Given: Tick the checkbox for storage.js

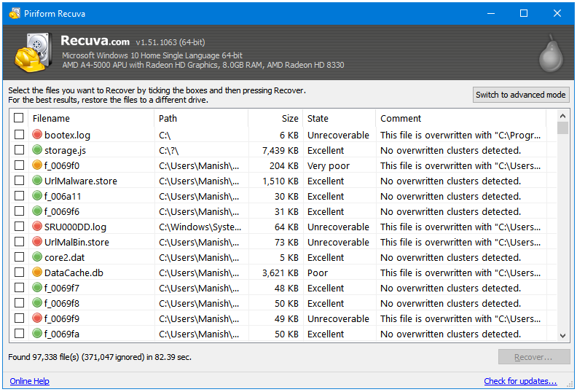Looking at the screenshot, I should click(19, 150).
